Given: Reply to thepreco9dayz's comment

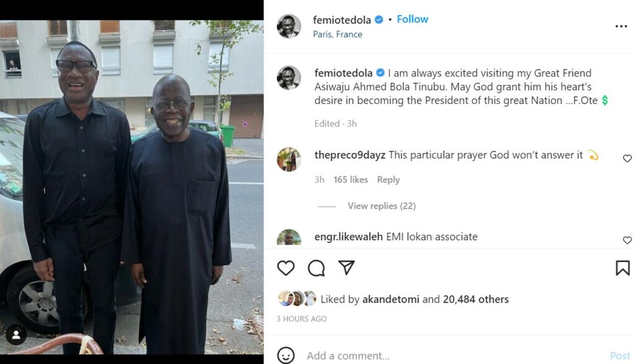Looking at the screenshot, I should point(388,180).
